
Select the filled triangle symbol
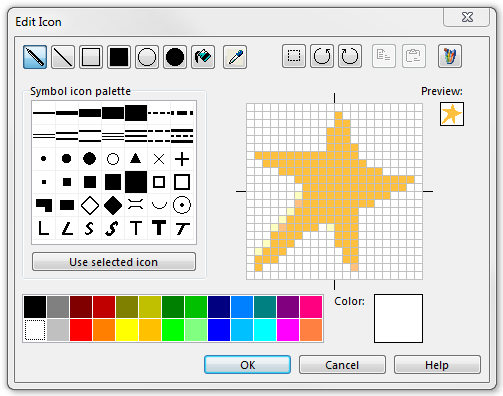click(x=136, y=159)
